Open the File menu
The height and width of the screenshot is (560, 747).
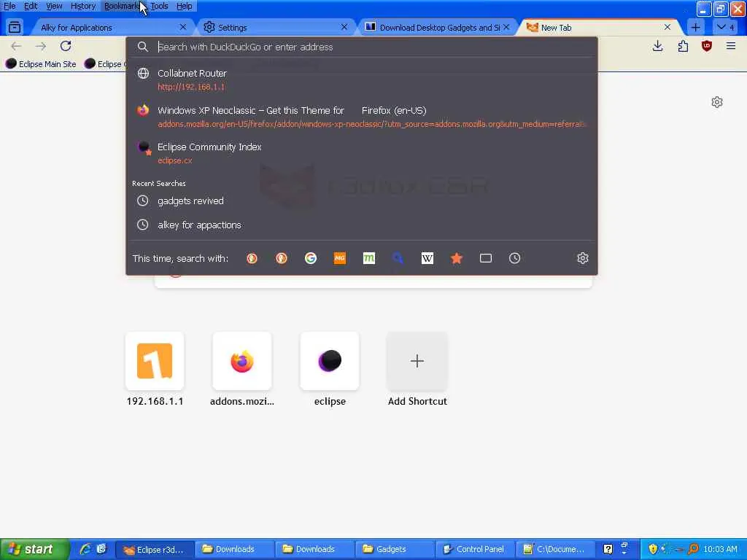9,6
